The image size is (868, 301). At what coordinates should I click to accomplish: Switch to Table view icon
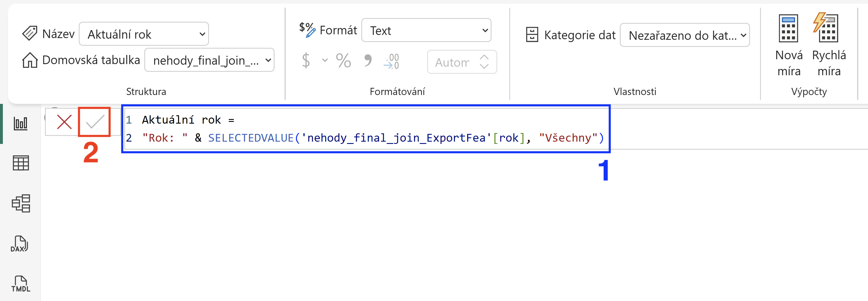pos(21,163)
